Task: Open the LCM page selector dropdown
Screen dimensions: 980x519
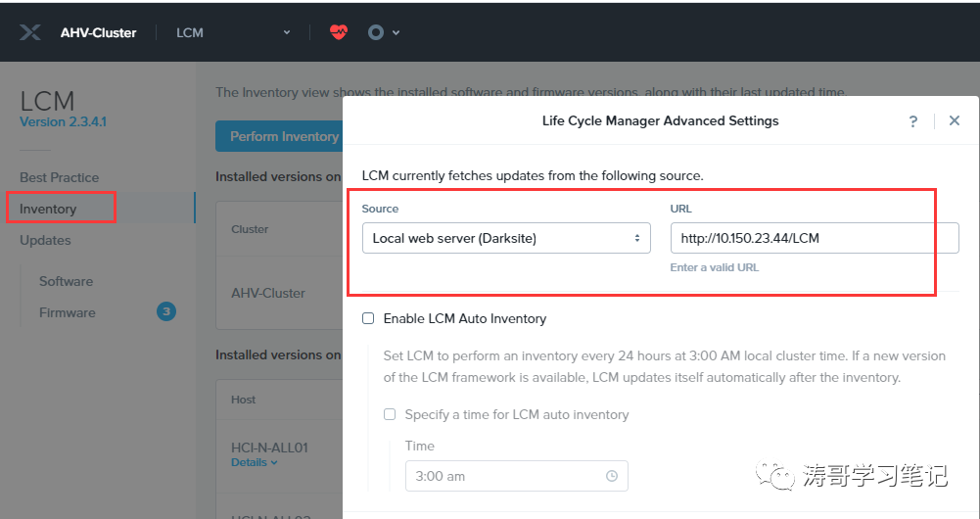Action: 233,32
